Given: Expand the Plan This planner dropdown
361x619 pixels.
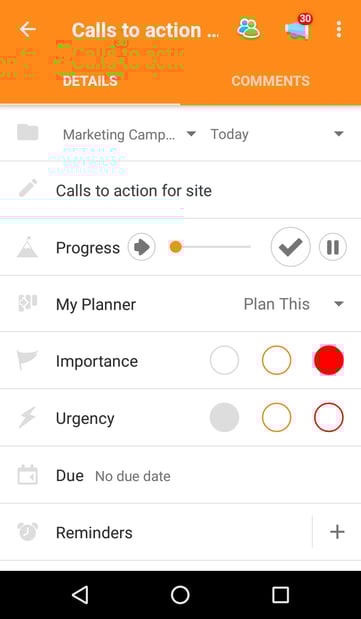Looking at the screenshot, I should coord(293,304).
